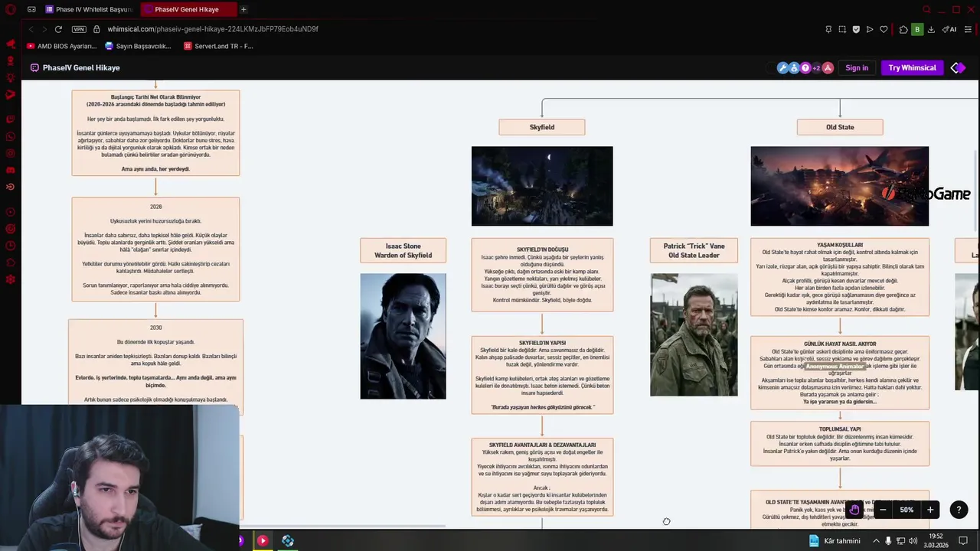Select SKYFIELD AVANTAJLARI & DEZAVANTAJLARI card
The width and height of the screenshot is (980, 551).
[x=542, y=477]
